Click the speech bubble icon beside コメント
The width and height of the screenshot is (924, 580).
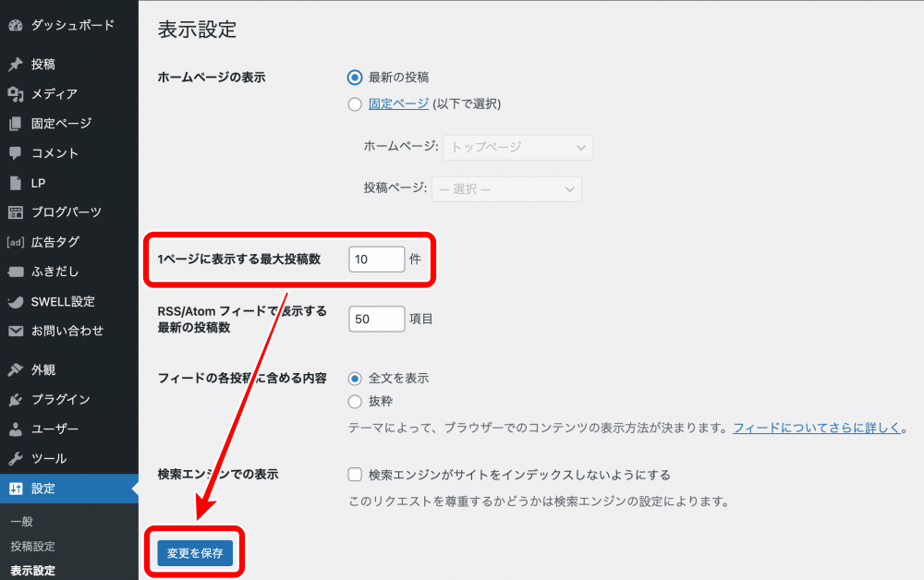pyautogui.click(x=16, y=153)
